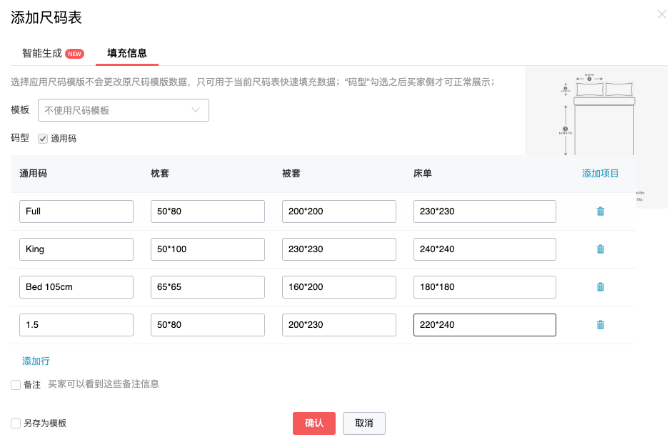Delete the Full size row
Screen dimensions: 672x440
click(600, 211)
